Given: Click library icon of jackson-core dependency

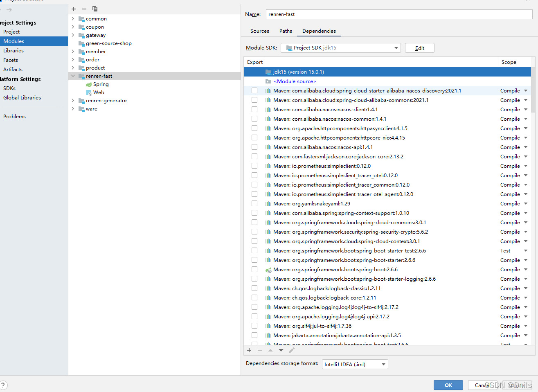Looking at the screenshot, I should pyautogui.click(x=268, y=157).
